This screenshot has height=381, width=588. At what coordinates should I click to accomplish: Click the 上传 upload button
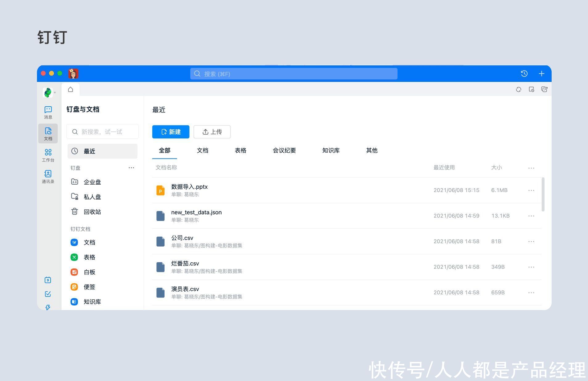coord(212,132)
